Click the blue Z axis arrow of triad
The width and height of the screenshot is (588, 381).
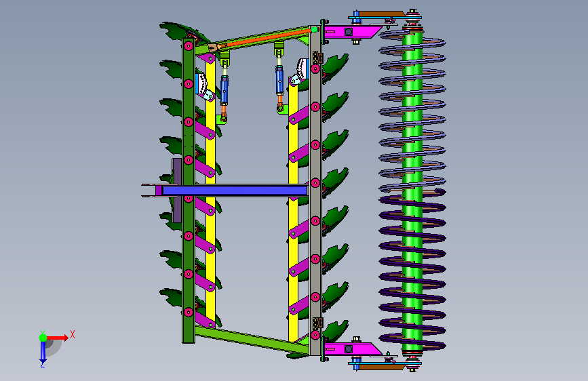[x=43, y=352]
